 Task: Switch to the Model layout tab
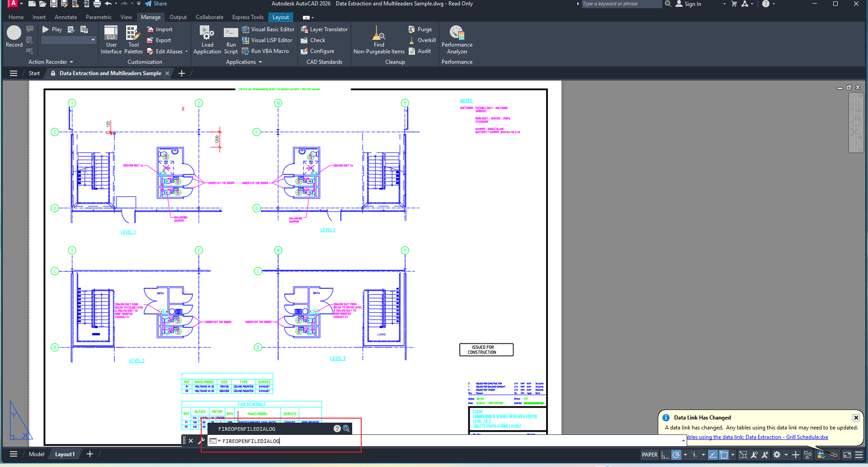[37, 454]
